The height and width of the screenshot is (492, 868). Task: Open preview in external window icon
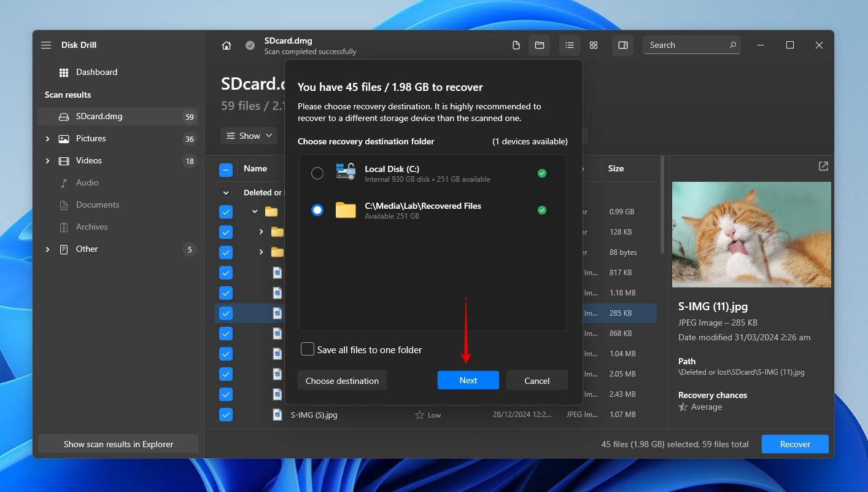click(823, 166)
